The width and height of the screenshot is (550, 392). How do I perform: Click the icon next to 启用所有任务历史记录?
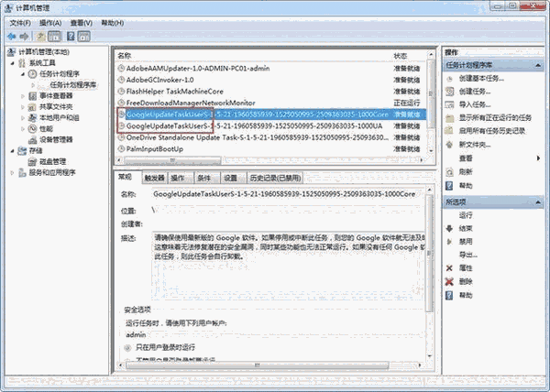[450, 131]
